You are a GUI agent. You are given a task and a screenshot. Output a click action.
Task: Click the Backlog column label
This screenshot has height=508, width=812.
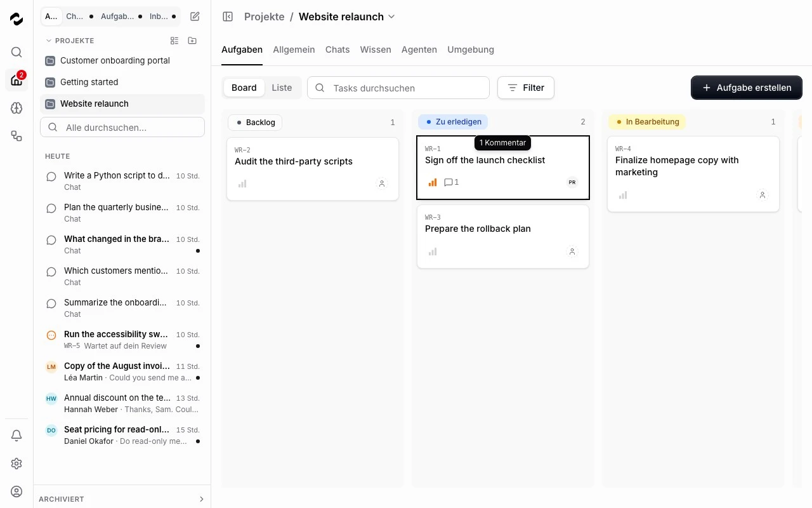255,122
